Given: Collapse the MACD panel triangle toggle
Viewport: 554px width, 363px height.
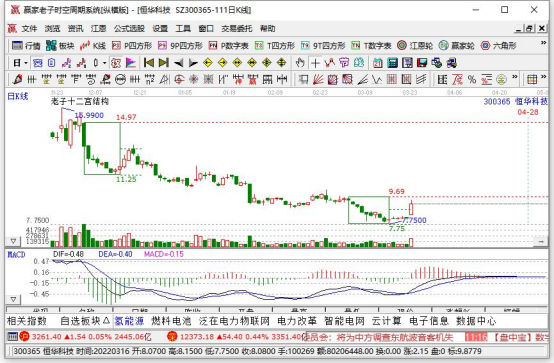Looking at the screenshot, I should [x=13, y=299].
